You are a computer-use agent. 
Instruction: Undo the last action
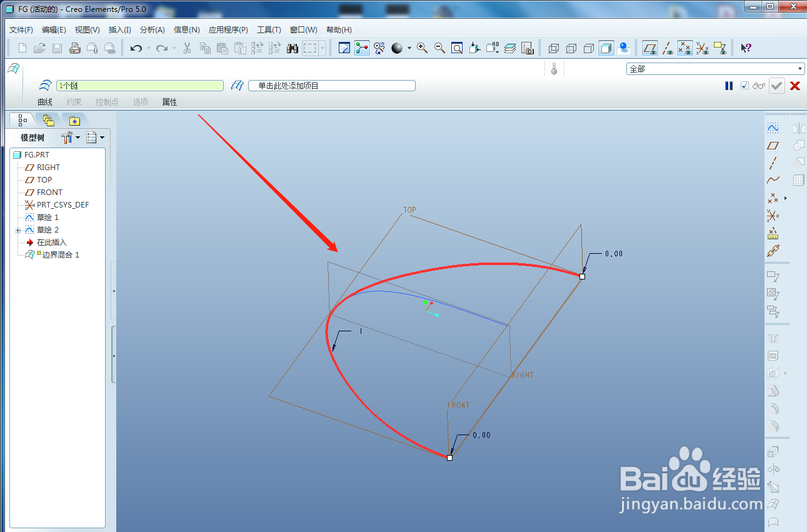136,48
